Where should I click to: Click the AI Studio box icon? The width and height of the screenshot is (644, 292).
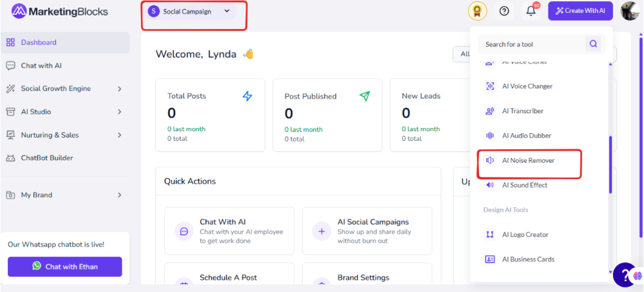(x=11, y=111)
